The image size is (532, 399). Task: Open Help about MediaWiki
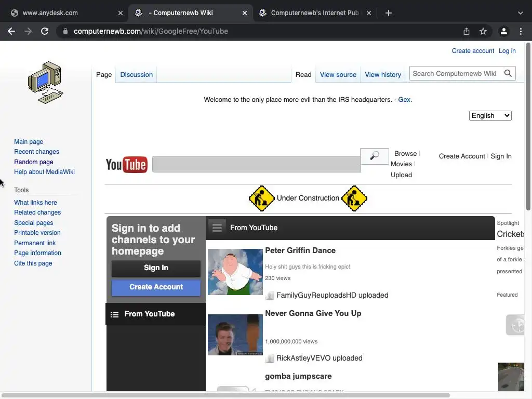[45, 172]
